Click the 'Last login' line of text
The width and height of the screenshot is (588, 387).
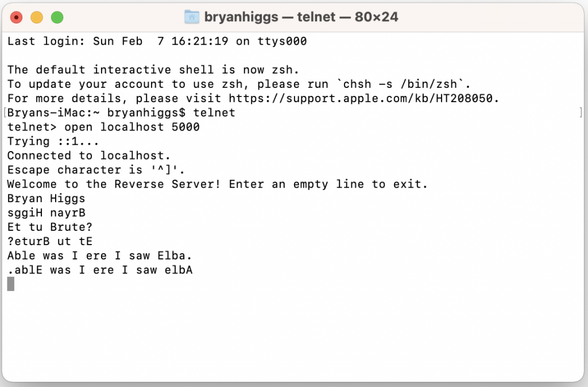pyautogui.click(x=157, y=41)
